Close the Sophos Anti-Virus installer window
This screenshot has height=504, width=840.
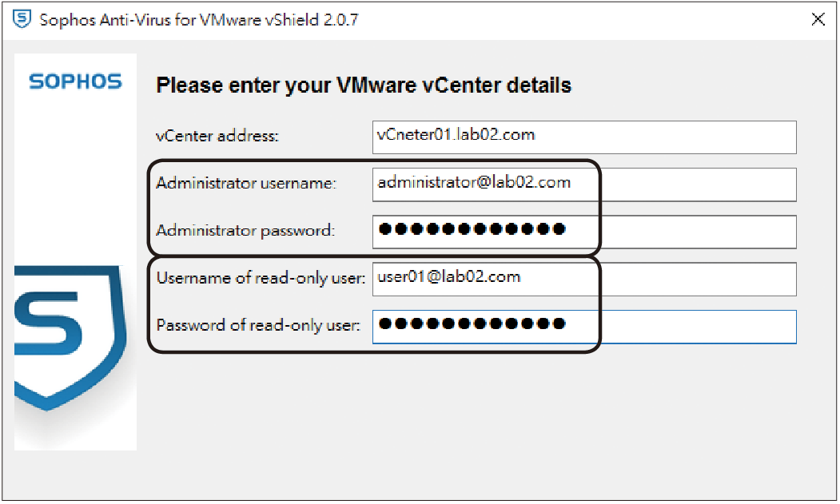click(818, 19)
